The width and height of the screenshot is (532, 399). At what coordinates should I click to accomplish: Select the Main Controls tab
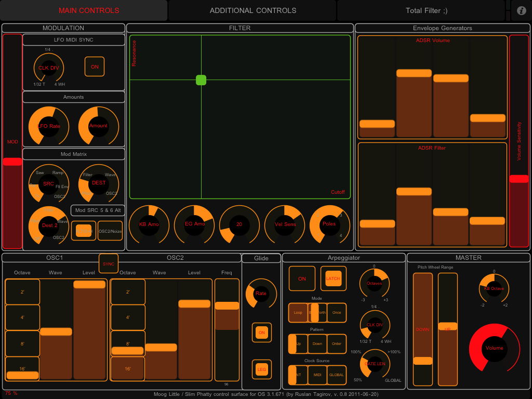(x=89, y=10)
